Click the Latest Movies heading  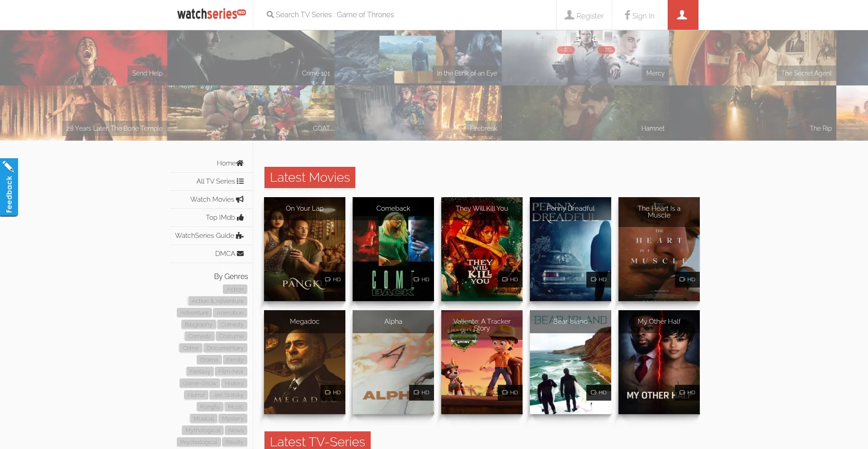(x=310, y=177)
